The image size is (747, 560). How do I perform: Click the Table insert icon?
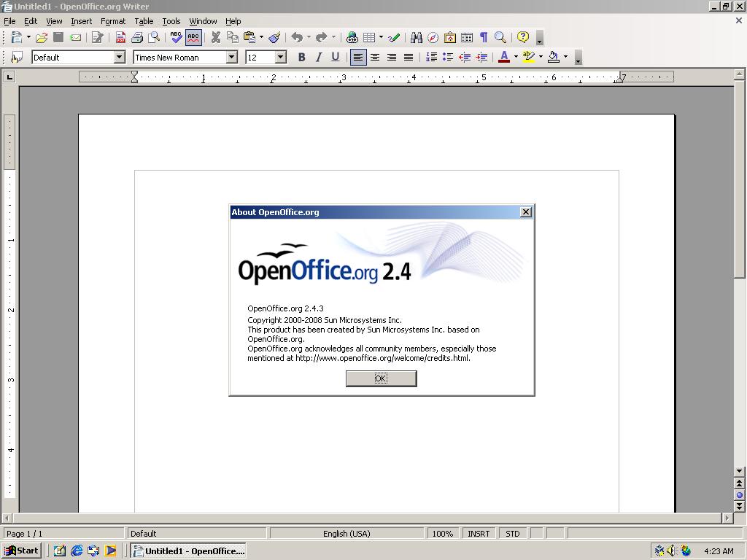(368, 37)
